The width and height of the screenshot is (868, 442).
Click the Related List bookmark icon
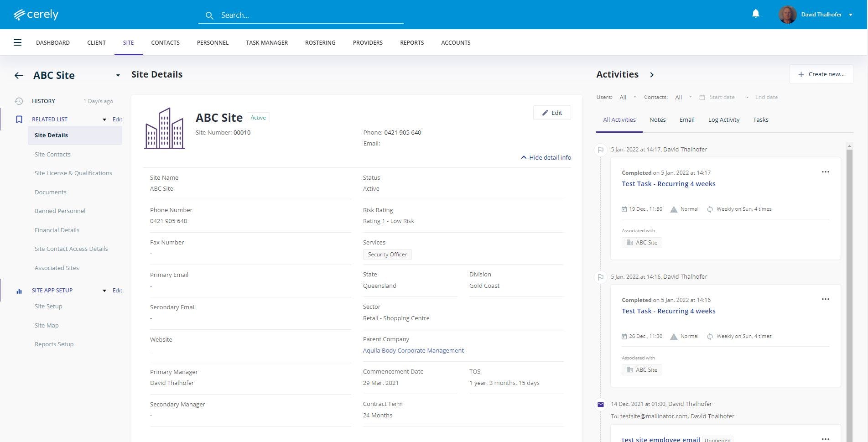click(x=19, y=119)
